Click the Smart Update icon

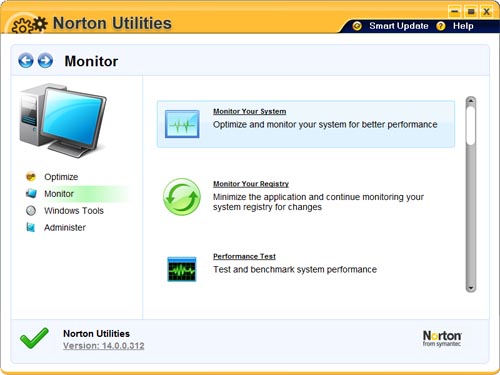[357, 26]
